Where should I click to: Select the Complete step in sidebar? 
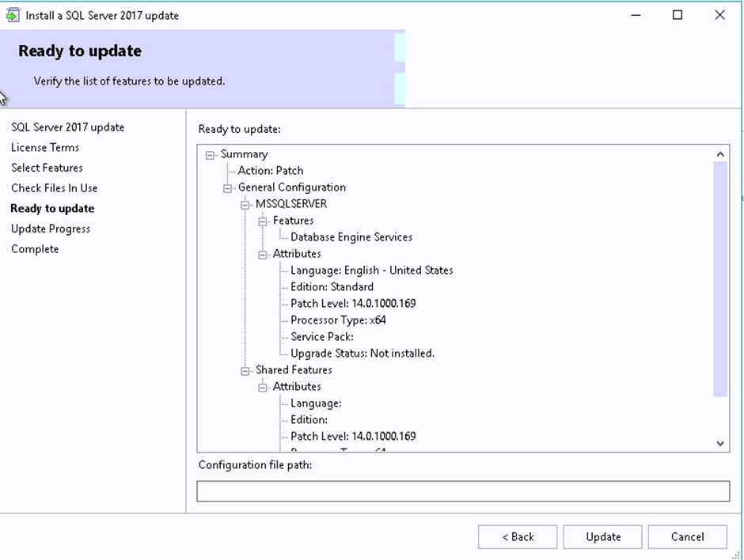pos(35,249)
